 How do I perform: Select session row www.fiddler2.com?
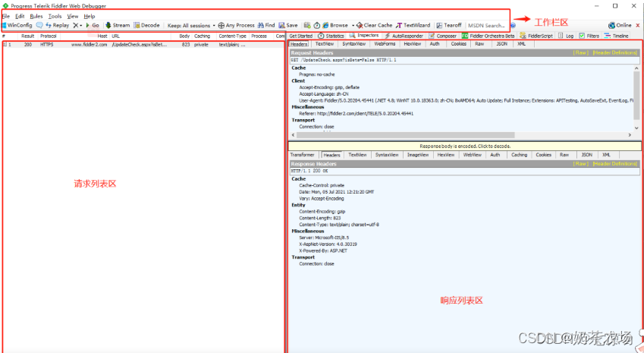[x=143, y=44]
